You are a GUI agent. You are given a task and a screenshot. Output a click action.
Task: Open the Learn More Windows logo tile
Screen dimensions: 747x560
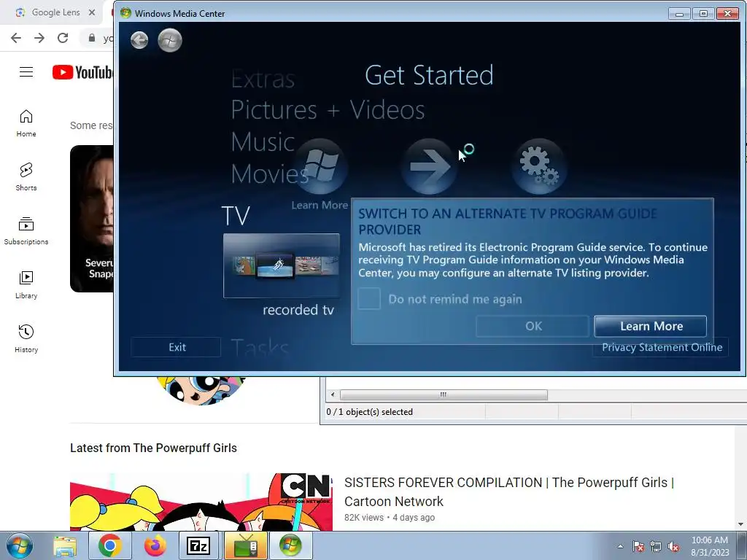click(320, 167)
